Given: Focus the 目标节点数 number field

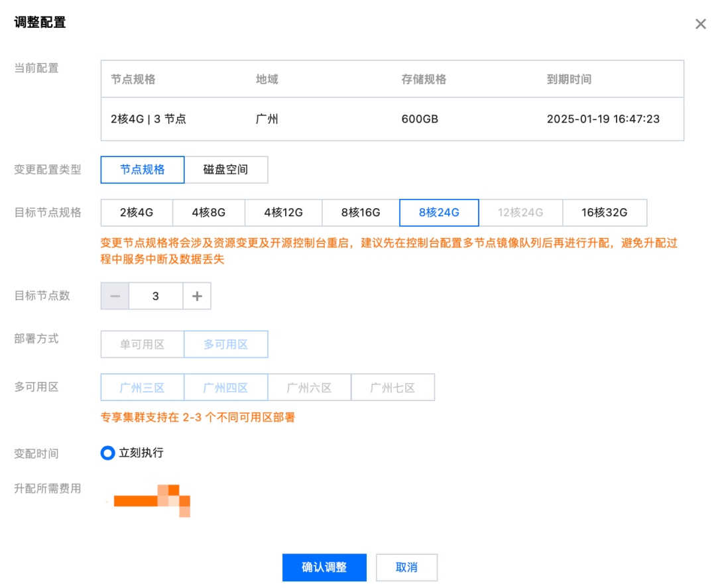Looking at the screenshot, I should (156, 296).
